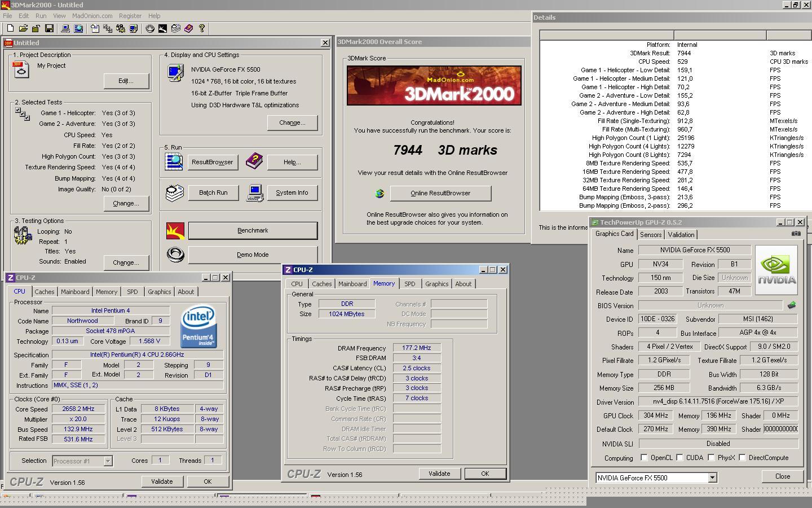
Task: Click the 3DMark2000 MadOnion banner image
Action: pyautogui.click(x=434, y=86)
